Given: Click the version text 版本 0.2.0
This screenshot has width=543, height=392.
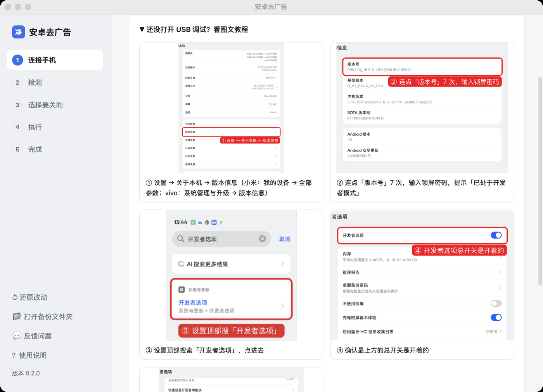Looking at the screenshot, I should (26, 373).
